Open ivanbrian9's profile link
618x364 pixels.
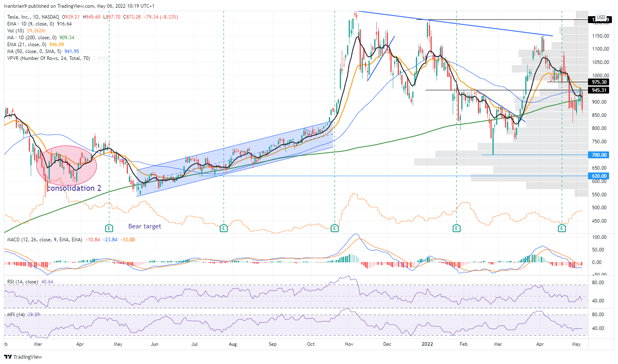click(15, 6)
